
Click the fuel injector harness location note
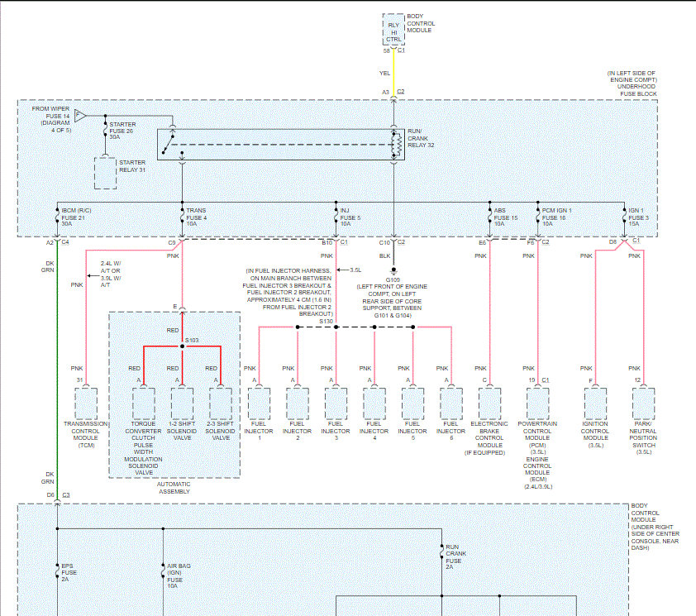click(x=288, y=292)
